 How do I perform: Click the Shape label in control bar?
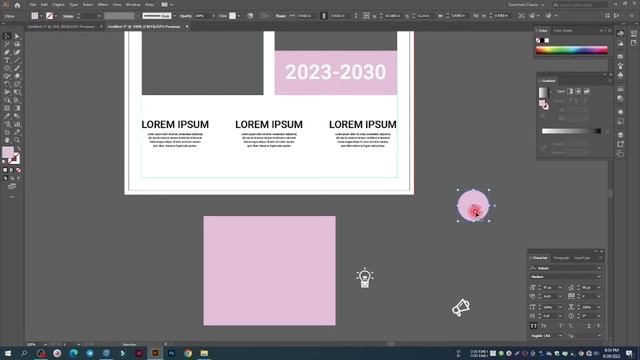280,16
